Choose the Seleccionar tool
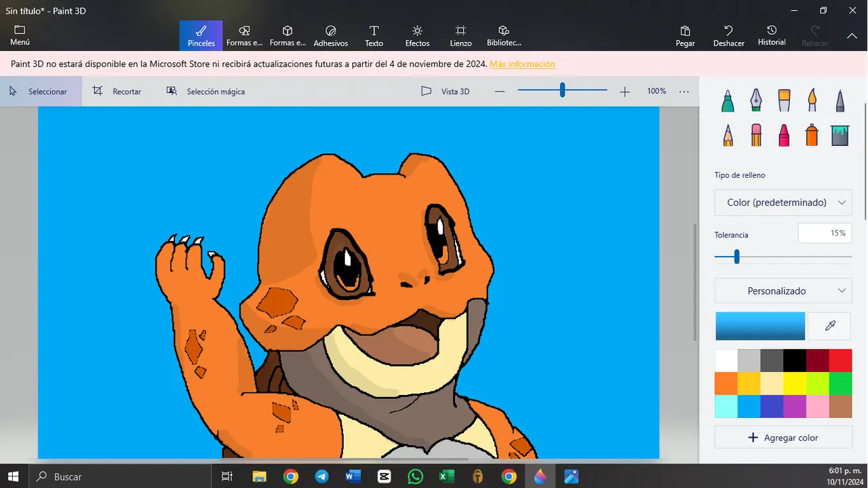 pos(41,91)
